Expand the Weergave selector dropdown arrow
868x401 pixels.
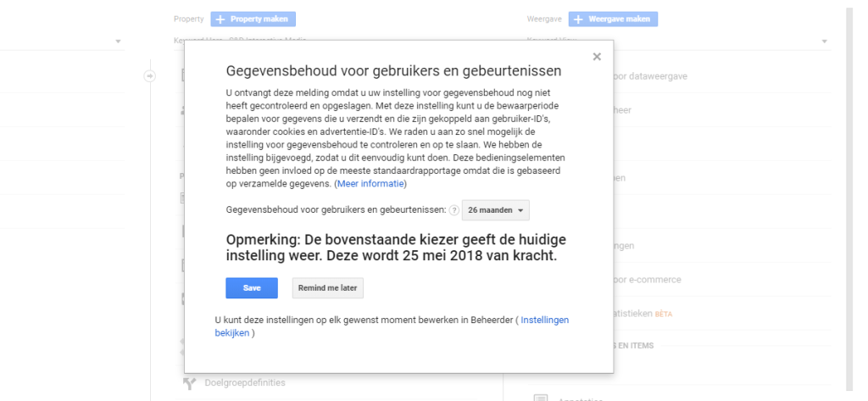coord(824,42)
